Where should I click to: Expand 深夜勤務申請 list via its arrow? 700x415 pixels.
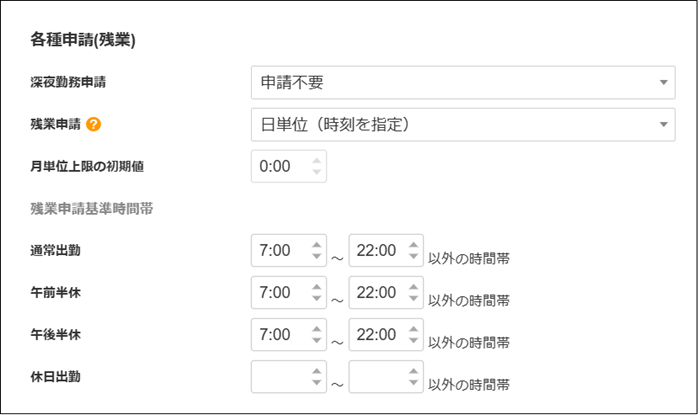[663, 83]
